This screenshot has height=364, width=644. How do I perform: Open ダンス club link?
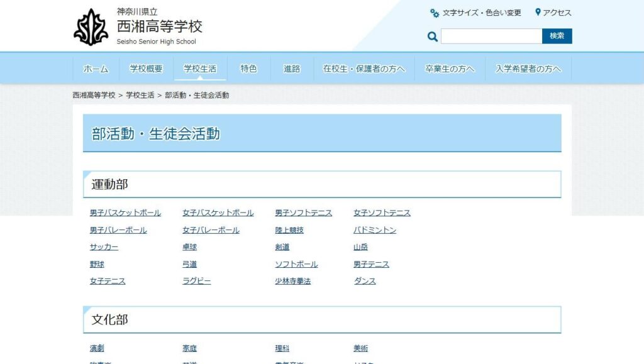point(365,281)
